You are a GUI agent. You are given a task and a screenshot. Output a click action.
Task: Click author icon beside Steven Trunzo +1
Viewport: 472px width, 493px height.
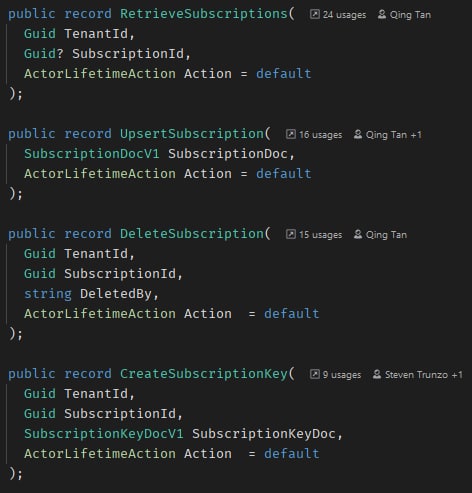coord(377,374)
